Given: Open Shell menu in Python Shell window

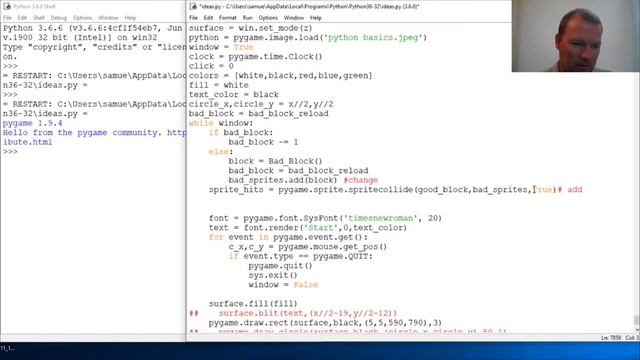Looking at the screenshot, I should 39,18.
